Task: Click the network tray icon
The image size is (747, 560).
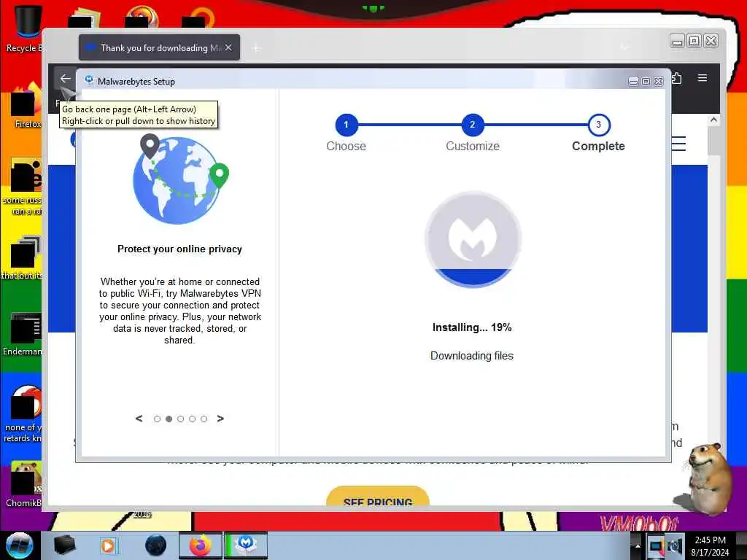Action: point(656,546)
